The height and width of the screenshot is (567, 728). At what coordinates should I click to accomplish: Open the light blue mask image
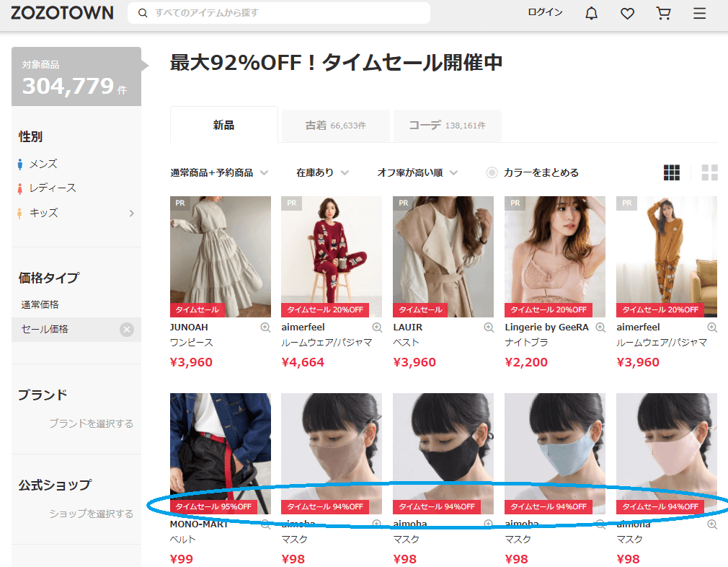[555, 454]
